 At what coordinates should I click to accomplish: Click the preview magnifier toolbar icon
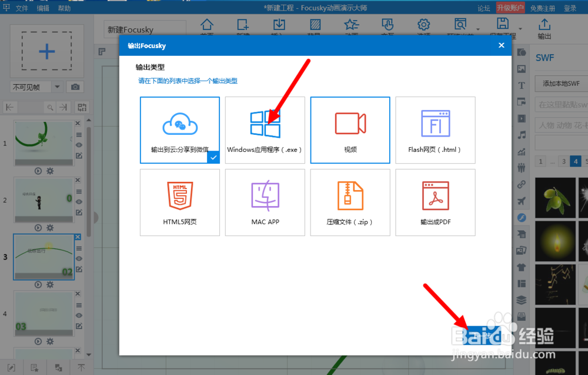[x=460, y=25]
